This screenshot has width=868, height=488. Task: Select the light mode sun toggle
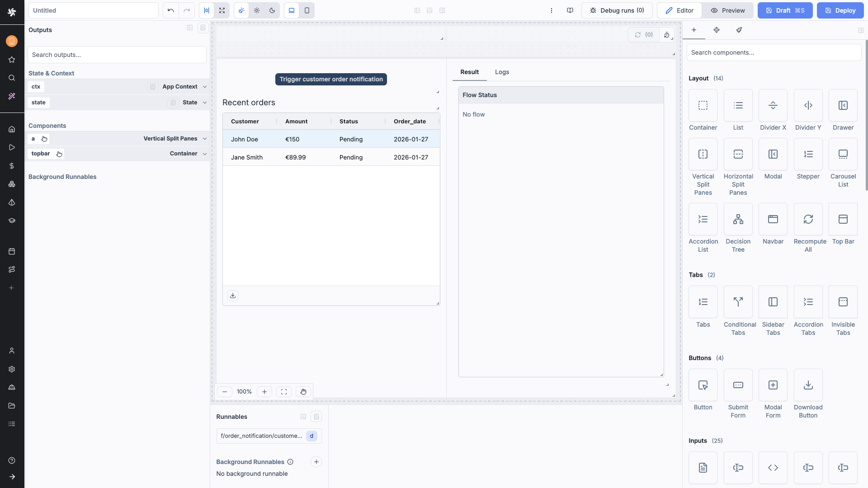(257, 10)
